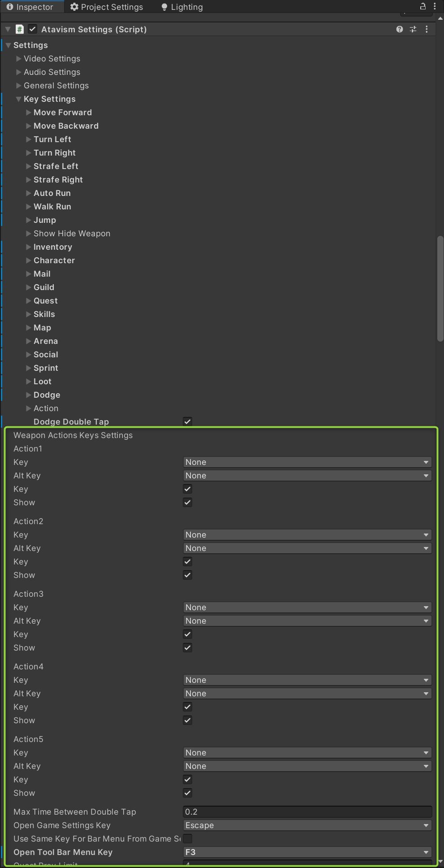
Task: Expand the Move Forward key entry
Action: (29, 113)
